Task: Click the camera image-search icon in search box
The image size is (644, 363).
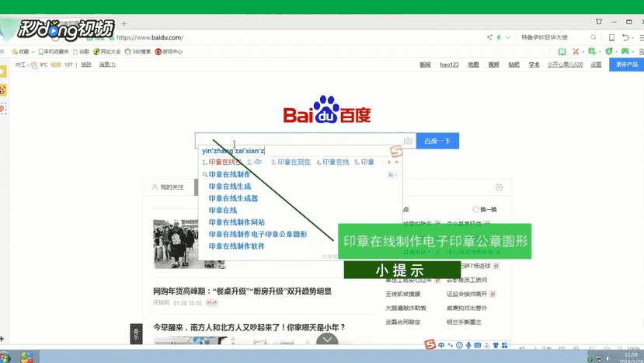Action: pyautogui.click(x=407, y=141)
